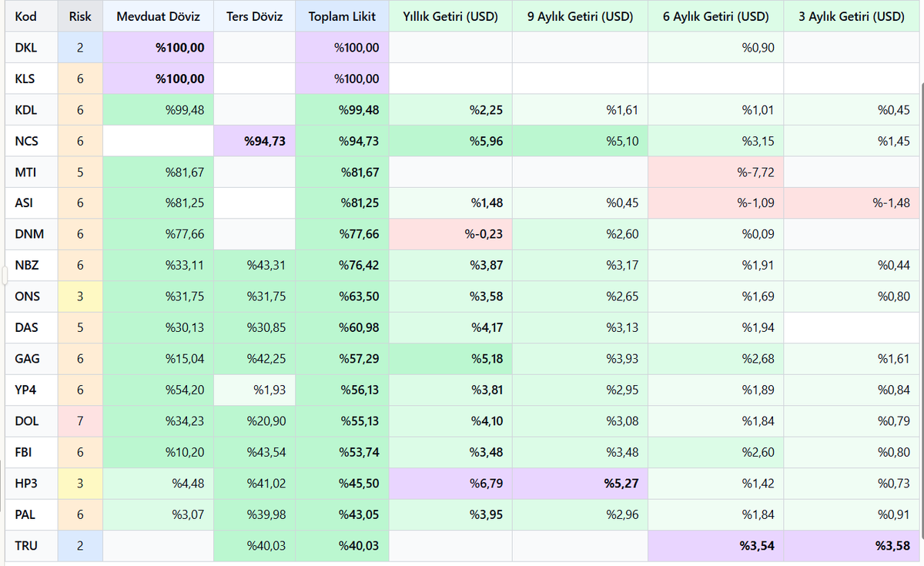Viewport: 924px width, 566px height.
Task: Select the %-1,48 three-month return for ASI
Action: click(851, 203)
